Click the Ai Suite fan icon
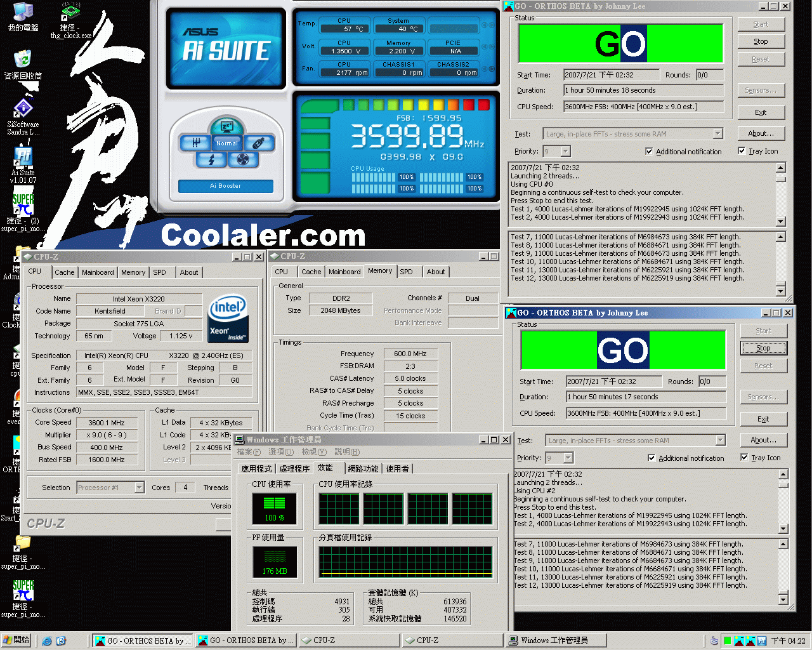The height and width of the screenshot is (650, 812). coord(242,159)
